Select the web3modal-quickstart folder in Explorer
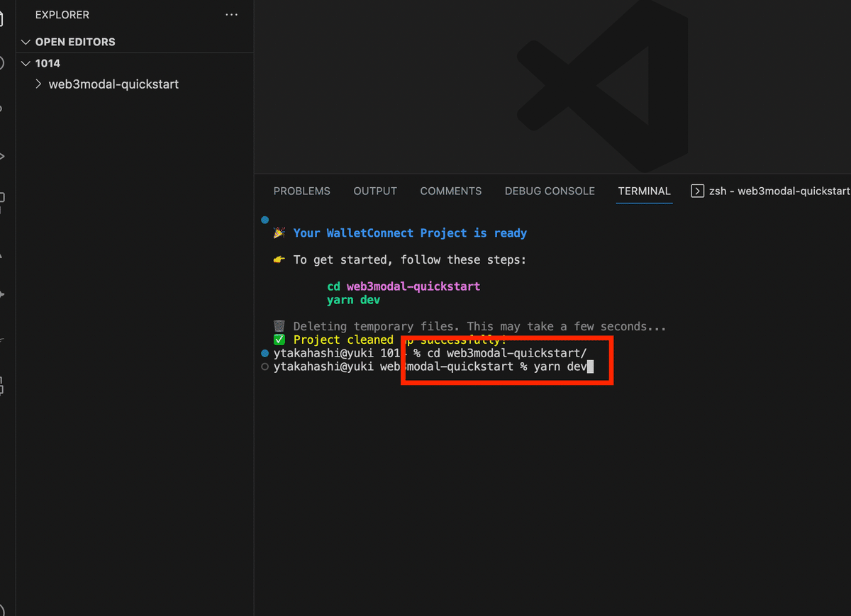This screenshot has height=616, width=851. tap(113, 84)
